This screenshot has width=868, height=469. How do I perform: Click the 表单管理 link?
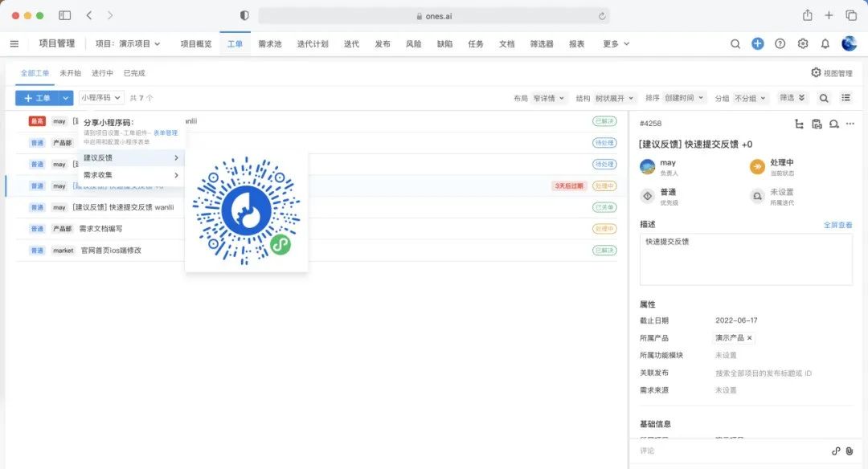166,133
